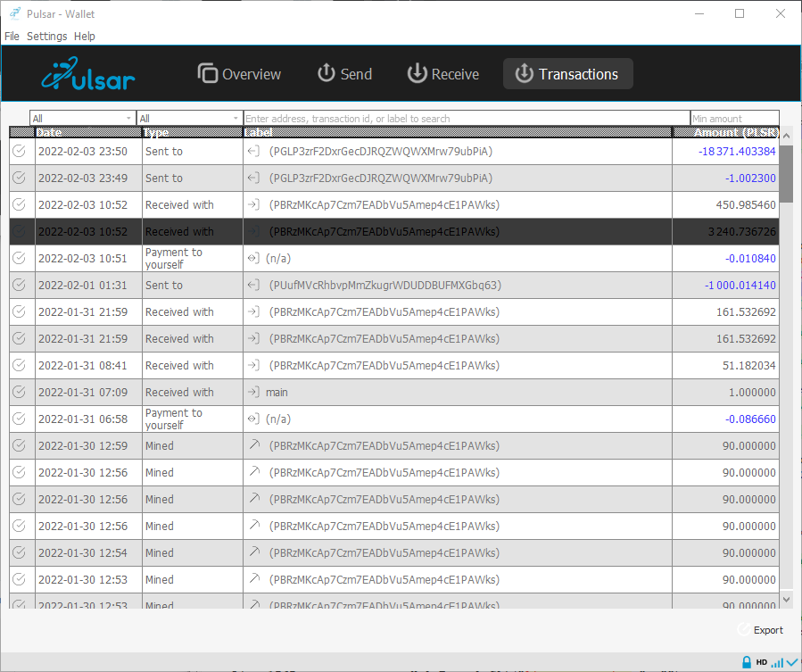Click status icon of 2022-02-01 01:31 row
This screenshot has height=672, width=802.
(x=19, y=285)
